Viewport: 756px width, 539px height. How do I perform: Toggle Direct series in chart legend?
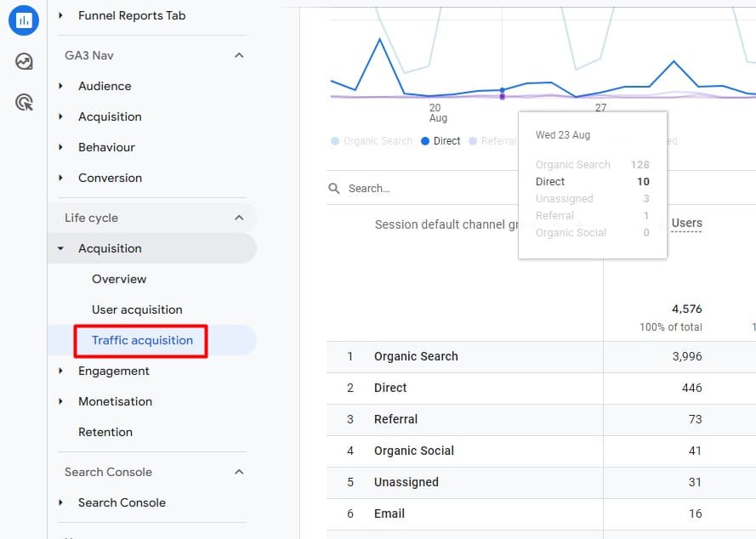coord(441,141)
